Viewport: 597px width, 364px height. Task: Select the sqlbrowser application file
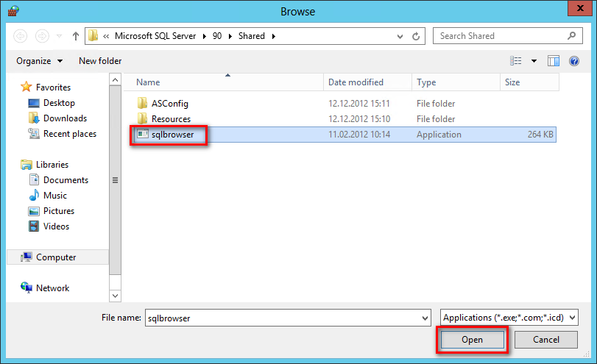172,135
